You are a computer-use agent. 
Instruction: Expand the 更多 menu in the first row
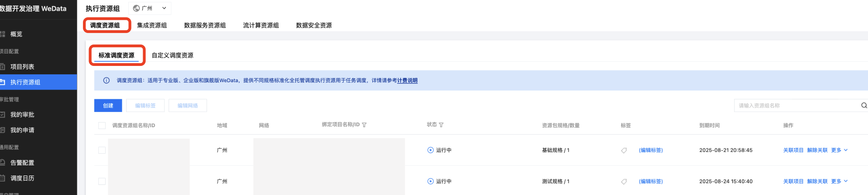point(839,150)
